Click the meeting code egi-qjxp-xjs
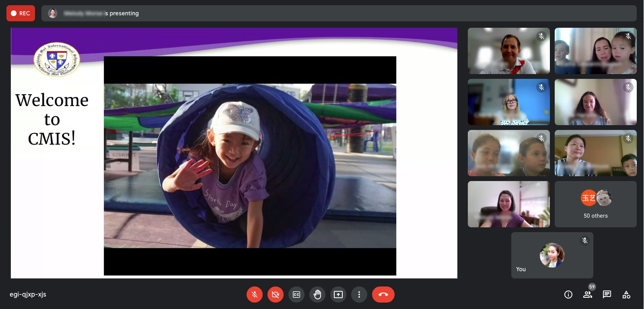The width and height of the screenshot is (644, 309). [28, 295]
